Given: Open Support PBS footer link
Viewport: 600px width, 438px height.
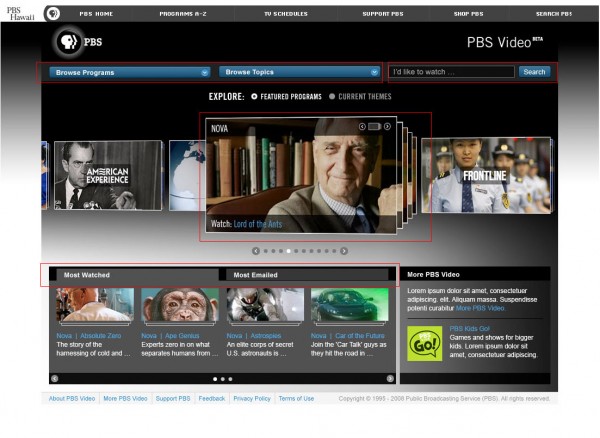Looking at the screenshot, I should (173, 398).
